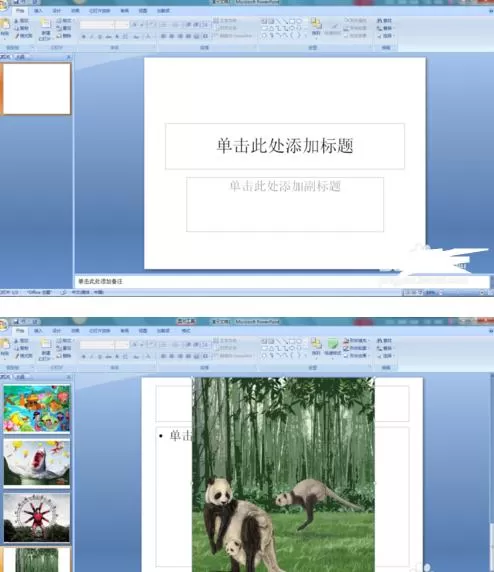Toggle Bold in upper window font group
Image resolution: width=494 pixels, height=572 pixels.
tap(84, 36)
